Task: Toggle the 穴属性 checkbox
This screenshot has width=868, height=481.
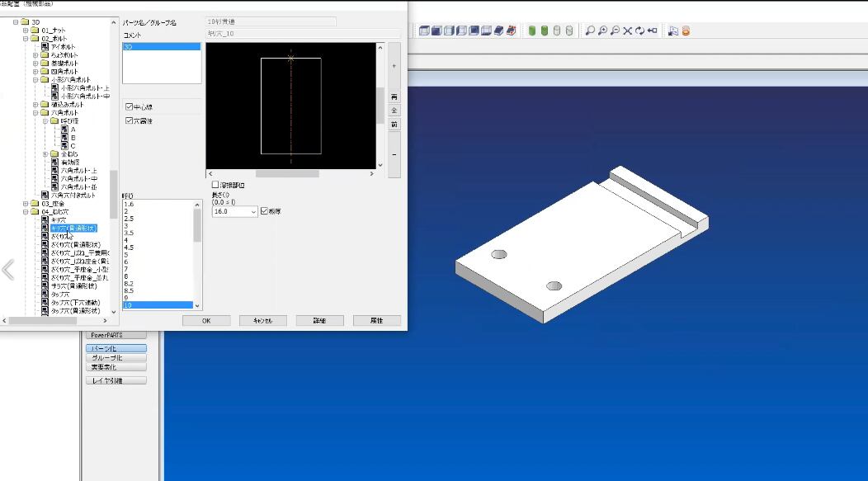Action: coord(129,120)
